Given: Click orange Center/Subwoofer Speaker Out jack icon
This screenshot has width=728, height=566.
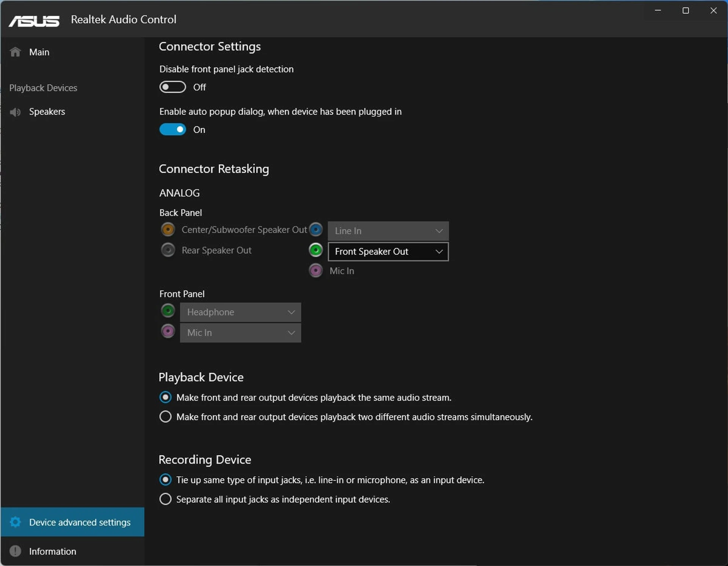Looking at the screenshot, I should [168, 230].
